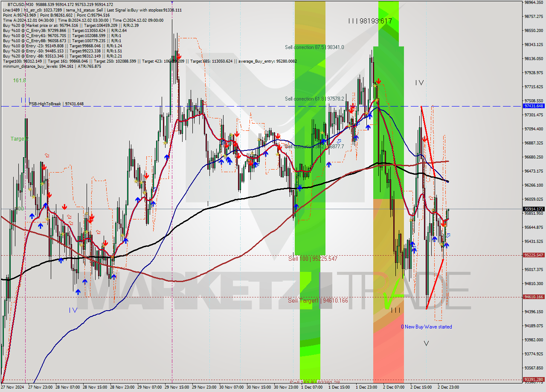
Task: Click the BTCUSD,M30 symbol title text
Action: [21, 4]
